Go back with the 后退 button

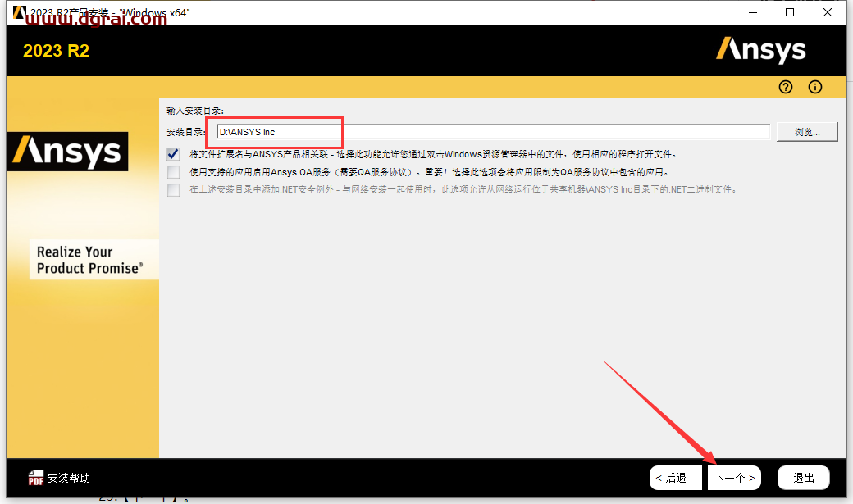(675, 478)
